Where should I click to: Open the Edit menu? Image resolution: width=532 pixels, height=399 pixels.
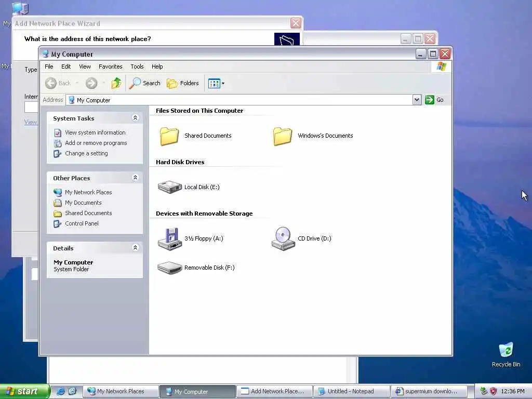66,66
